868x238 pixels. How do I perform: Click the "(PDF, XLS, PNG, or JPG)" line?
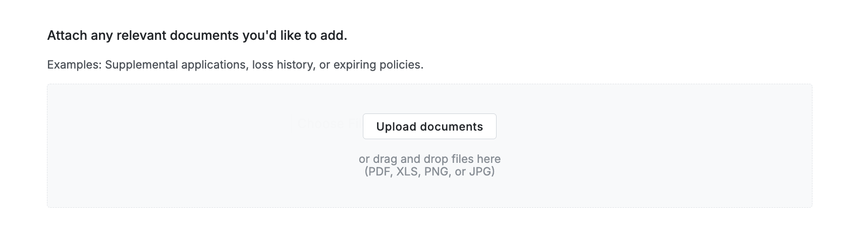click(x=429, y=171)
